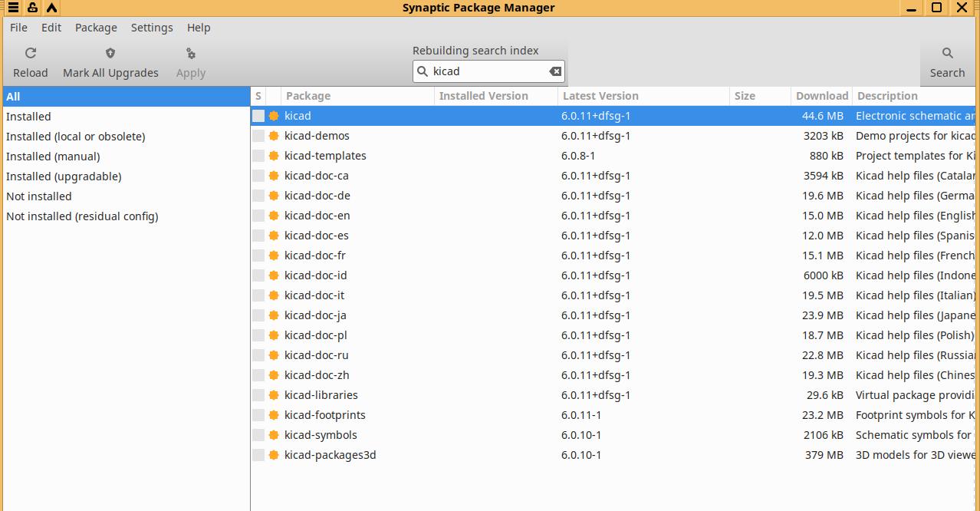980x511 pixels.
Task: Click the lock icon in title bar
Action: [x=32, y=8]
